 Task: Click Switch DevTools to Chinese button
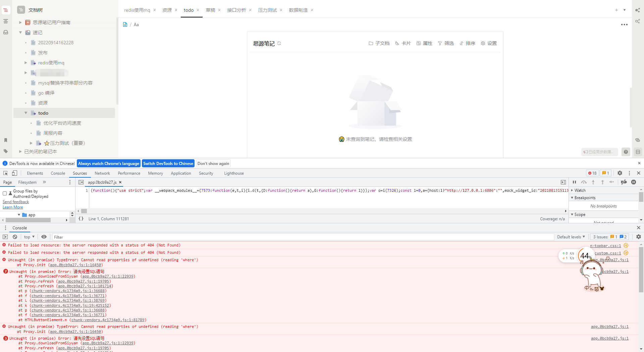coord(168,164)
